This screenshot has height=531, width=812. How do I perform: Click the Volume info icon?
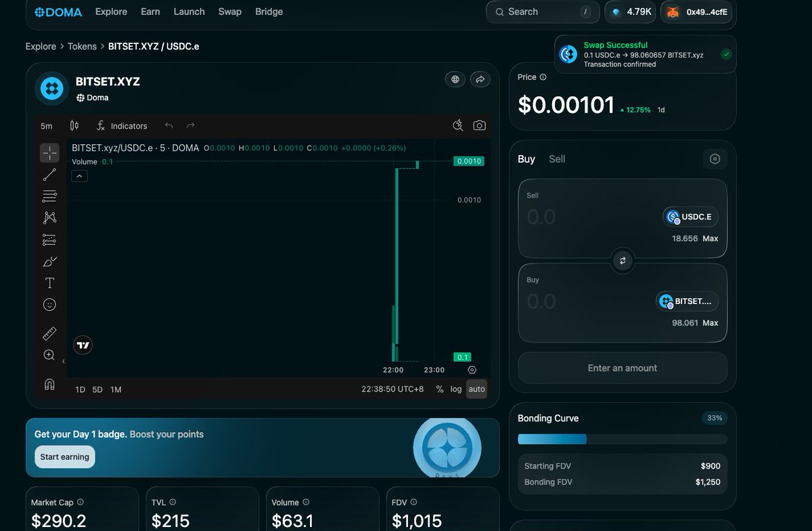[306, 503]
